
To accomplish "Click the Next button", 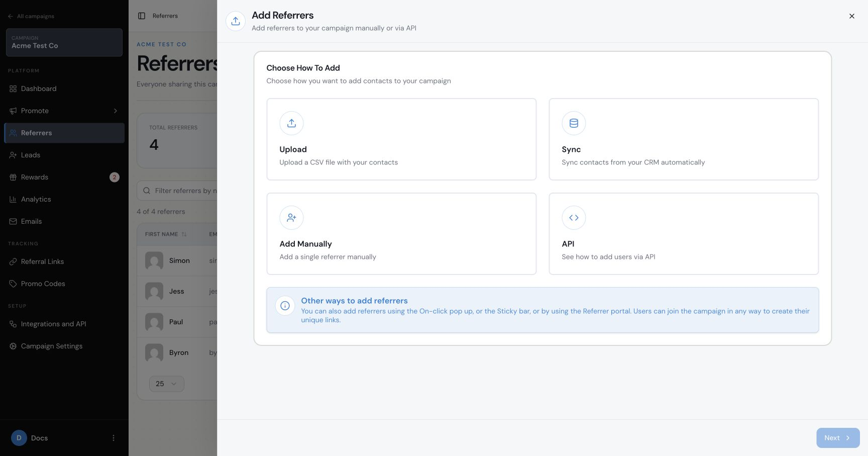I will click(x=838, y=438).
